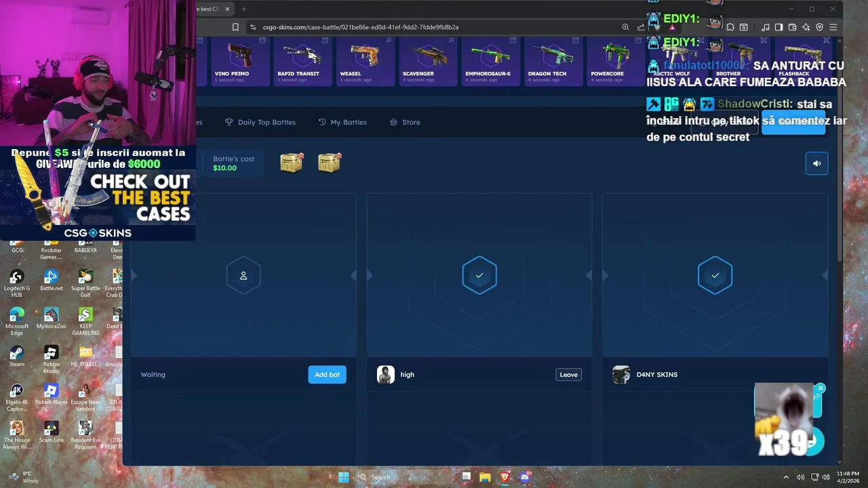Open the Brave VPN shield icon
This screenshot has width=868, height=488.
point(819,27)
